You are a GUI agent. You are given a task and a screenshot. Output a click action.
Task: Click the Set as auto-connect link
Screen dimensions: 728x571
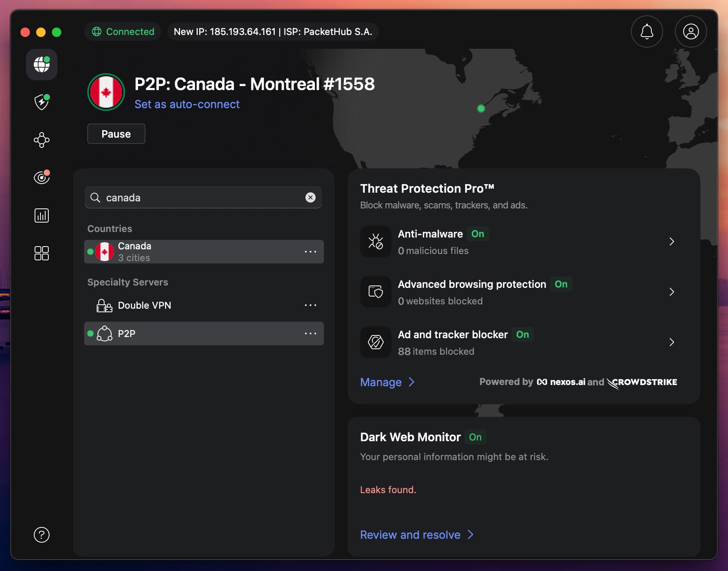point(187,104)
